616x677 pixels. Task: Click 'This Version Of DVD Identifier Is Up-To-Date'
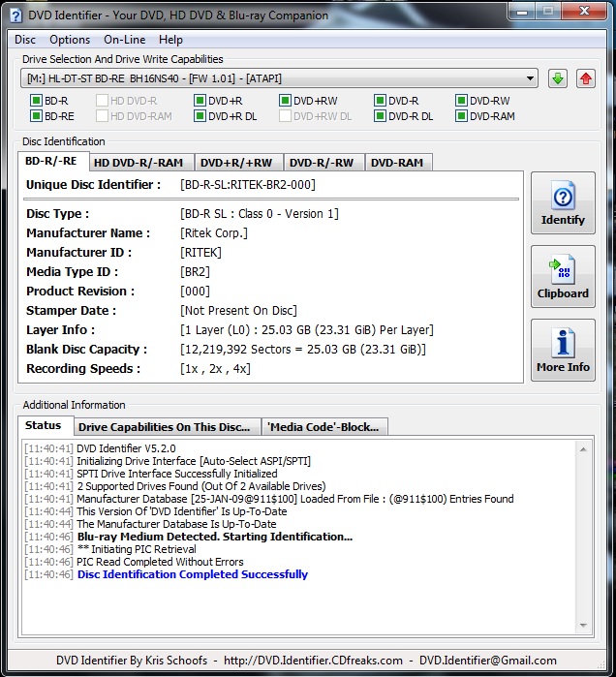click(182, 511)
